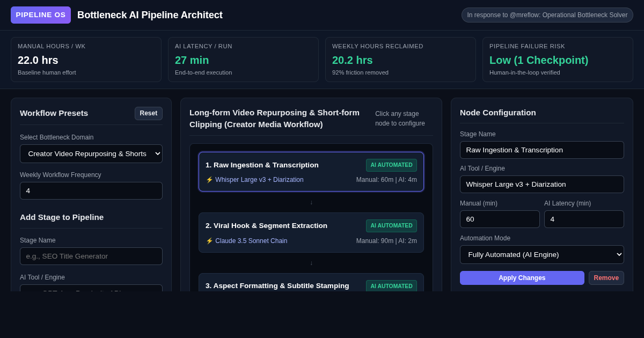Click 'Click any stage node to configure' hint
The height and width of the screenshot is (338, 644).
(x=400, y=119)
